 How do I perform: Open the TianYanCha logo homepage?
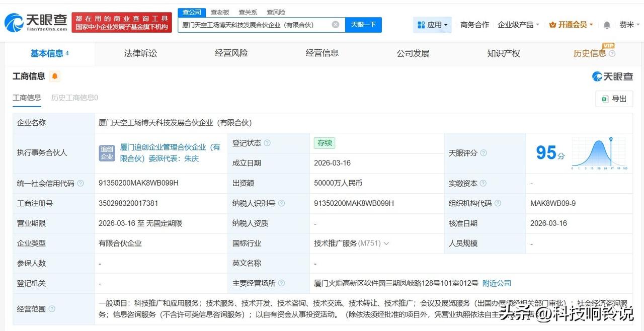36,23
